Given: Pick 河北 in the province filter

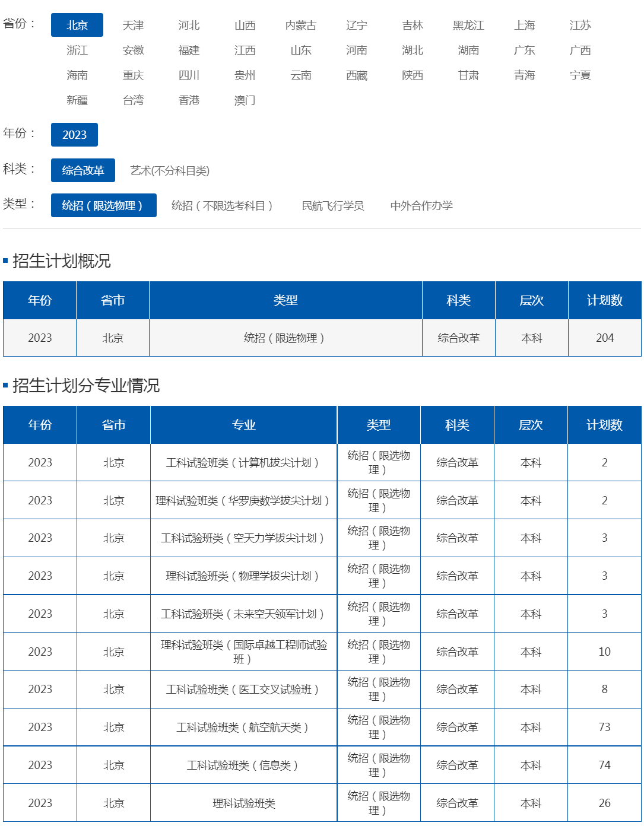Looking at the screenshot, I should click(x=189, y=25).
